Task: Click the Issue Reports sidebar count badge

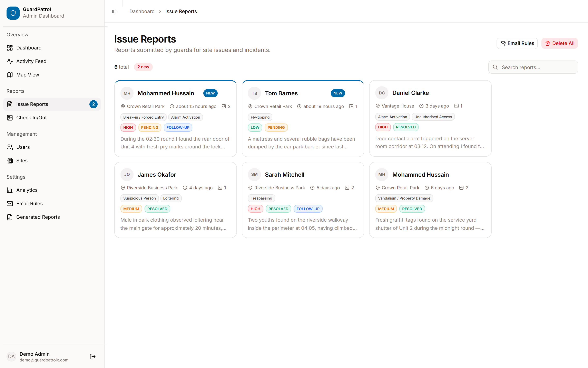Action: pyautogui.click(x=93, y=104)
